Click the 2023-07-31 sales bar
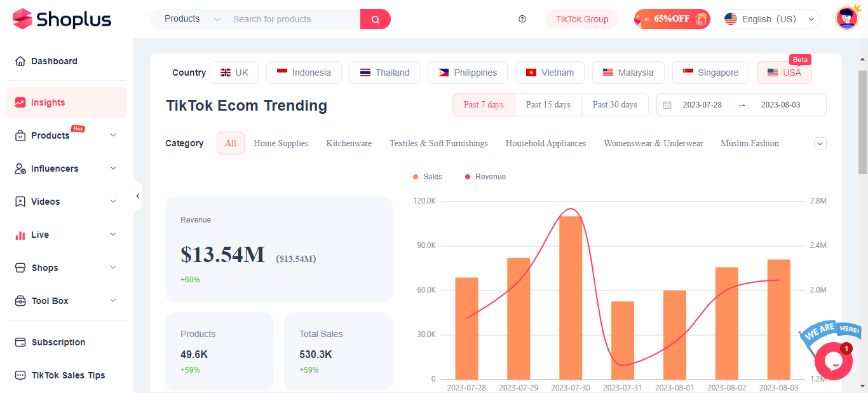Screen dimensions: 868x393 pos(623,340)
